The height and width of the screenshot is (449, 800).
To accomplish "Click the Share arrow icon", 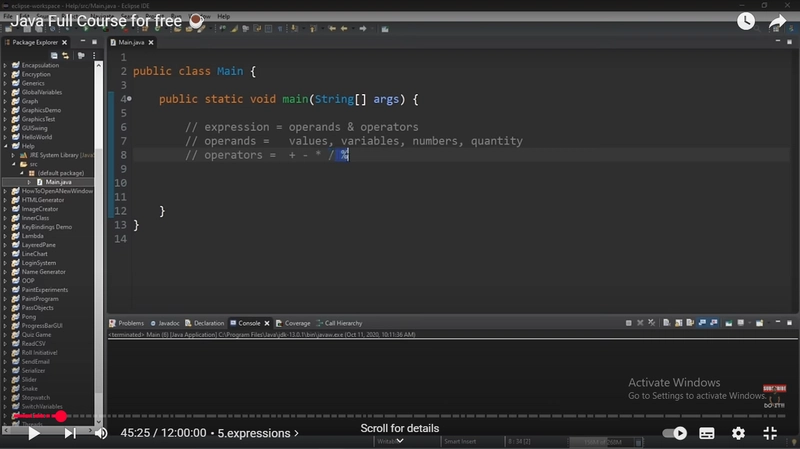I will coord(778,21).
